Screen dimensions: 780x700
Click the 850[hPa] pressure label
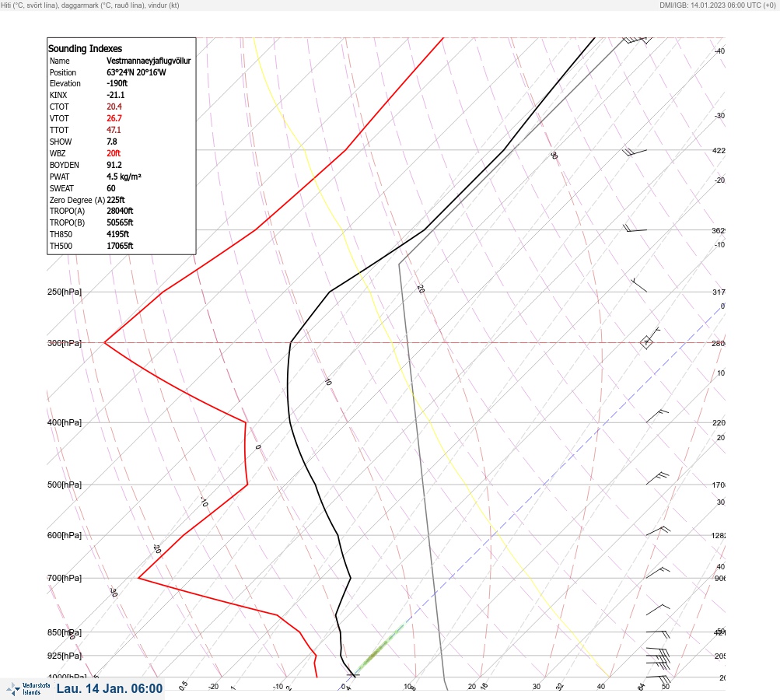65,632
